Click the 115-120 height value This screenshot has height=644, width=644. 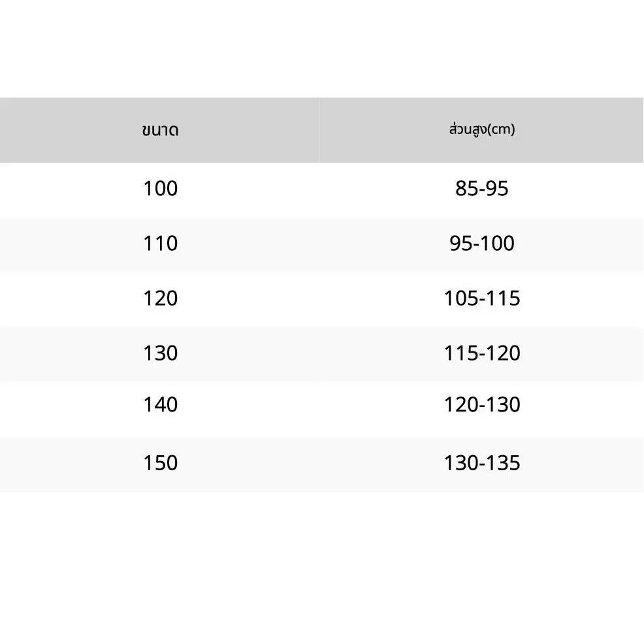pos(482,353)
